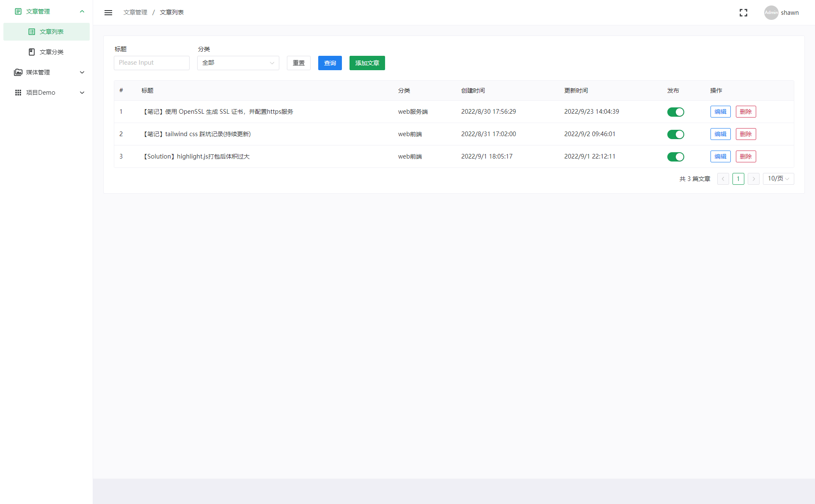Toggle publish switch for tailwind css article
This screenshot has height=504, width=815.
pos(675,134)
